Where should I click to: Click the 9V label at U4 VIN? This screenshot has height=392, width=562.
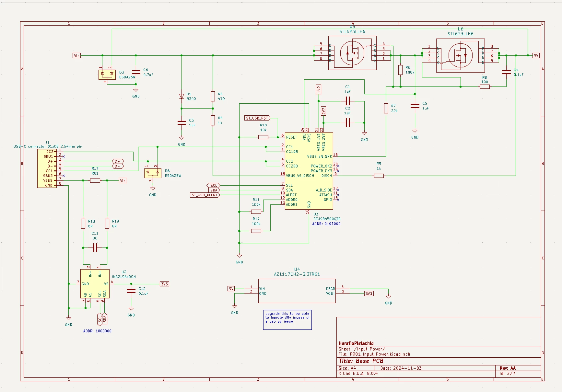(231, 289)
